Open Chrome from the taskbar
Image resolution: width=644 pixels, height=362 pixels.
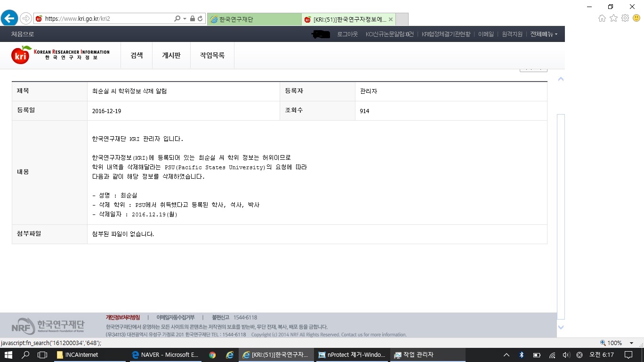(x=212, y=355)
